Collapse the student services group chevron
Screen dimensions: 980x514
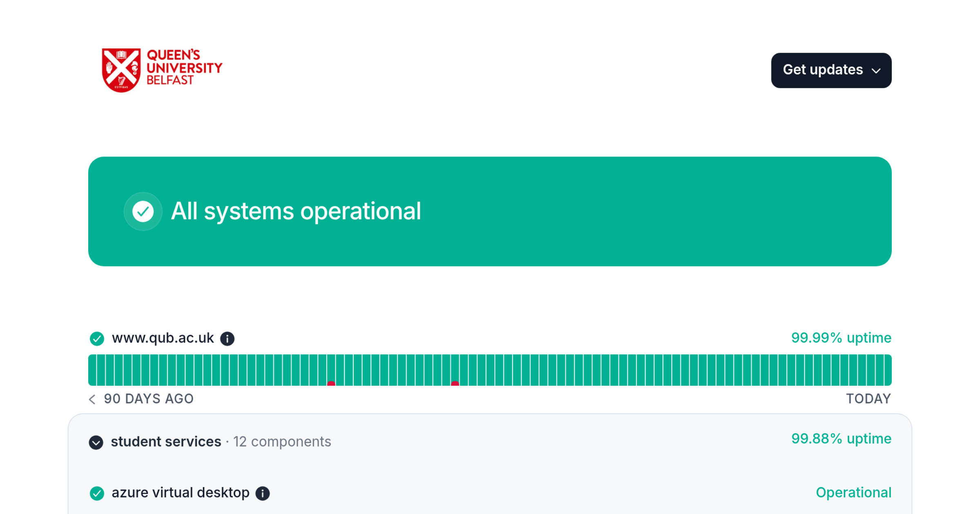pos(96,442)
